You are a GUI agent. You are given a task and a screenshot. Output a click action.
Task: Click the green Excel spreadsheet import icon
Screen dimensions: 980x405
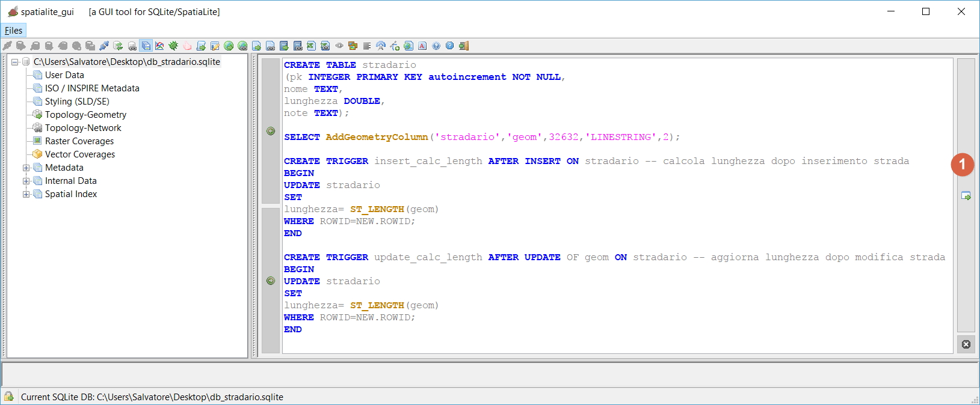[x=311, y=46]
